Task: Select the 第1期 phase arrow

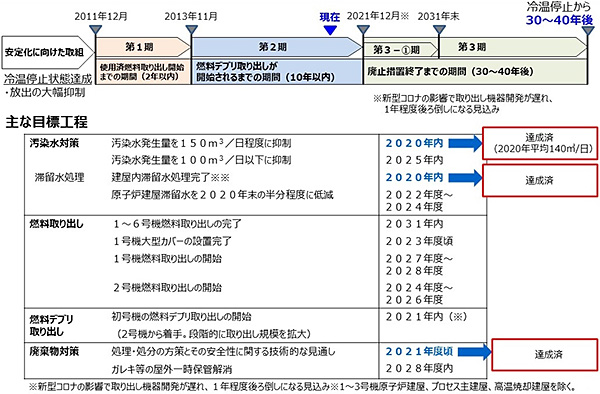Action: pyautogui.click(x=143, y=47)
